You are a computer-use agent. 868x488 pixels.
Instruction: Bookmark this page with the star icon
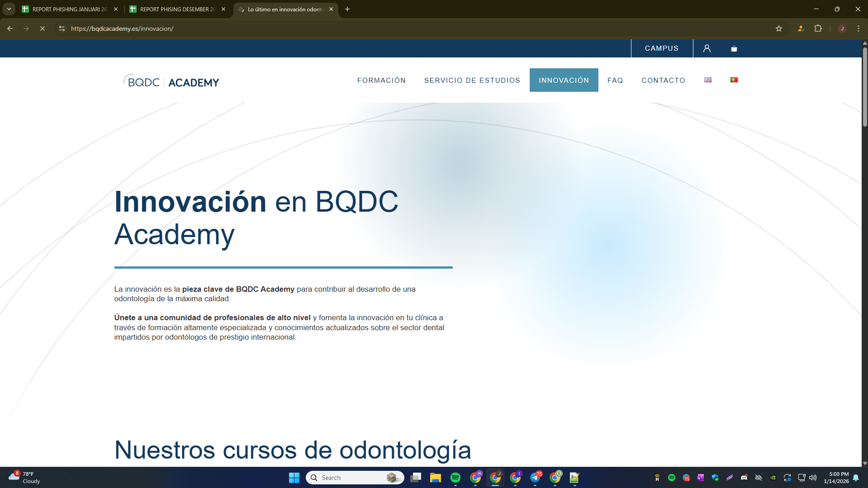click(779, 28)
